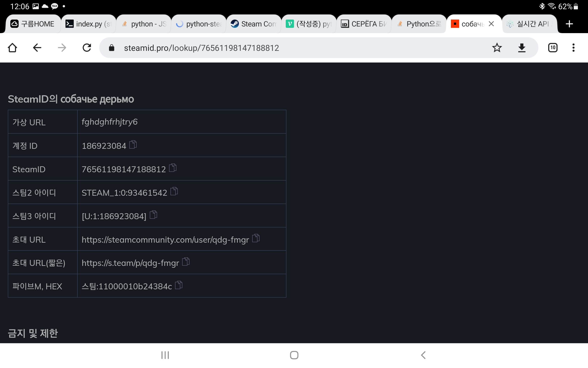Copy the SteamID 76561198147188812 value
This screenshot has height=368, width=588.
pos(173,168)
